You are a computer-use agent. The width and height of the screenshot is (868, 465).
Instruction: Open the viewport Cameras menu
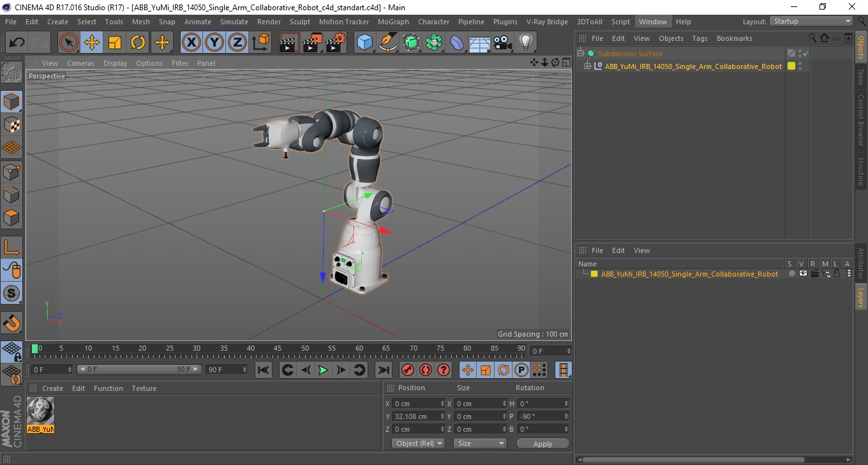(x=80, y=63)
